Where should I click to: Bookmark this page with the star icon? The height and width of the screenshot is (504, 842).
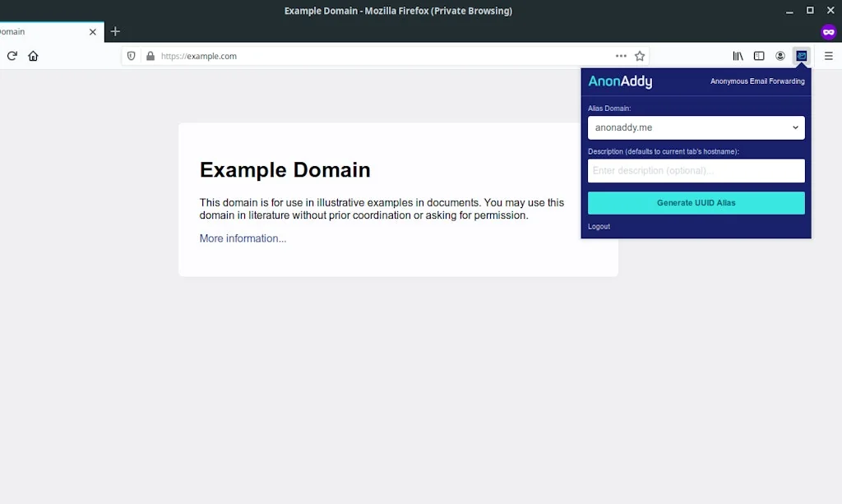[640, 56]
